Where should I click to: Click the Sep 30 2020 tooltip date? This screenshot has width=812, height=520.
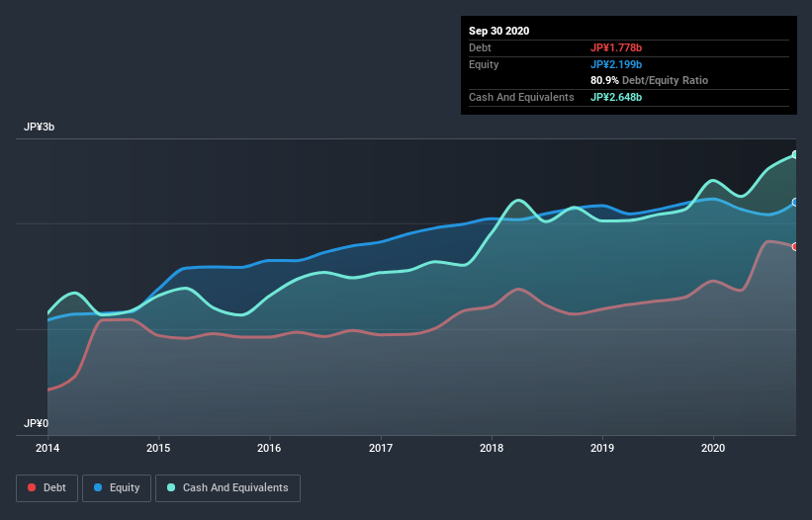(x=498, y=31)
